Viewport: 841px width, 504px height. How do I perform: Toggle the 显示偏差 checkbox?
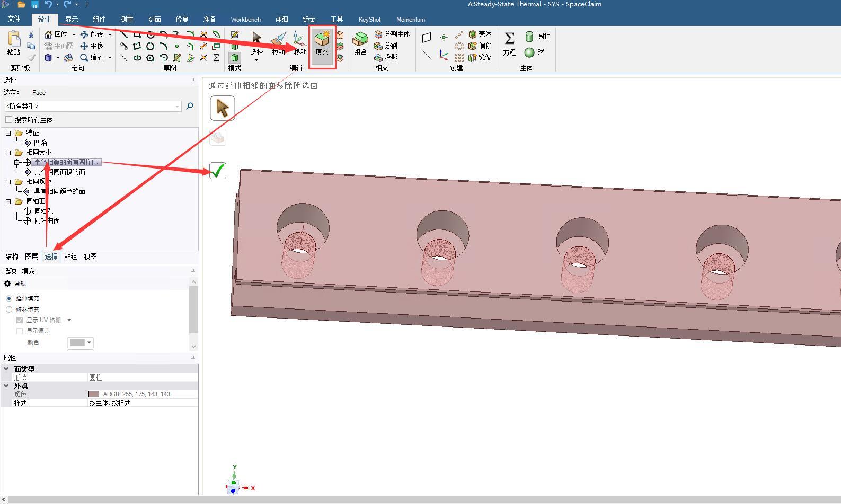pyautogui.click(x=20, y=331)
